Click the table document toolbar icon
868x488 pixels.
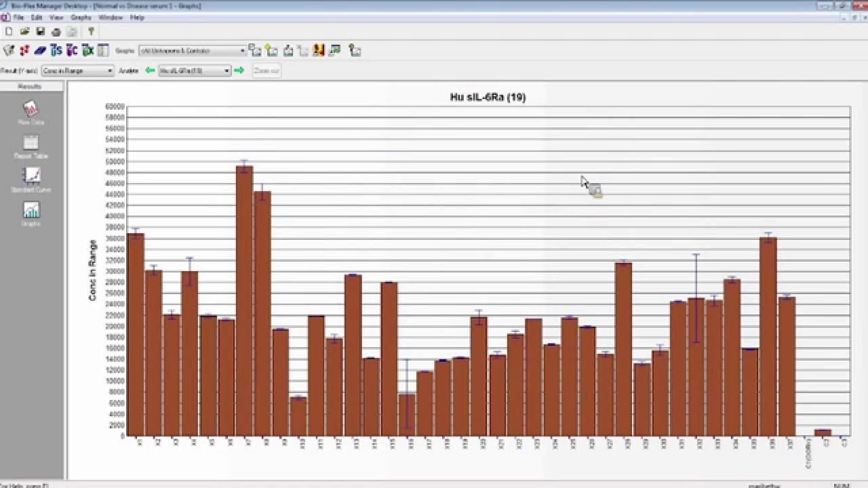pyautogui.click(x=103, y=50)
